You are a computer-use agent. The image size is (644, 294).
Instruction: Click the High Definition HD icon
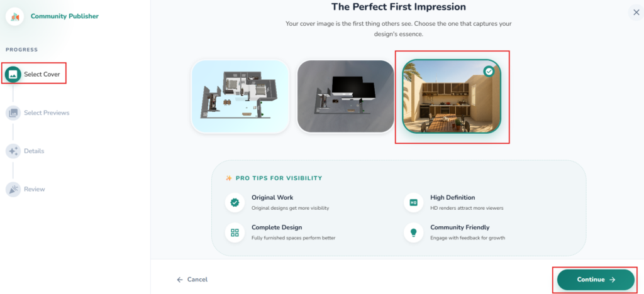click(413, 202)
